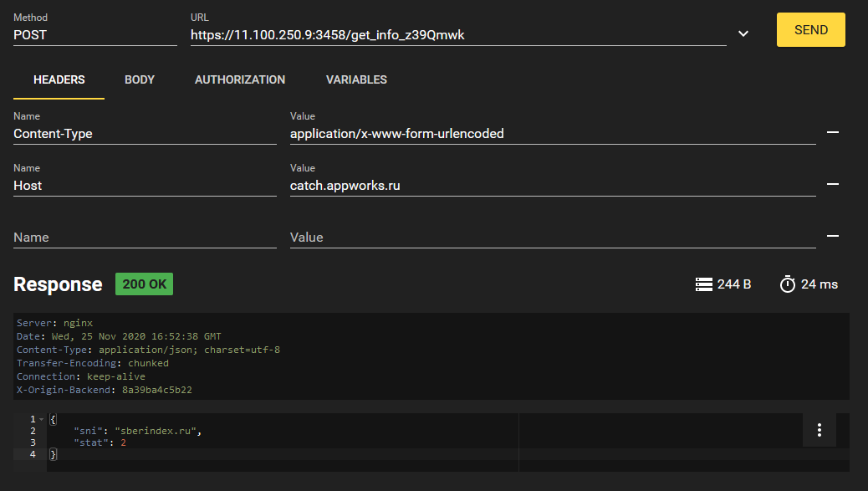Edit the application/x-www-form-urlencoded value field
This screenshot has height=491, width=868.
pyautogui.click(x=552, y=134)
